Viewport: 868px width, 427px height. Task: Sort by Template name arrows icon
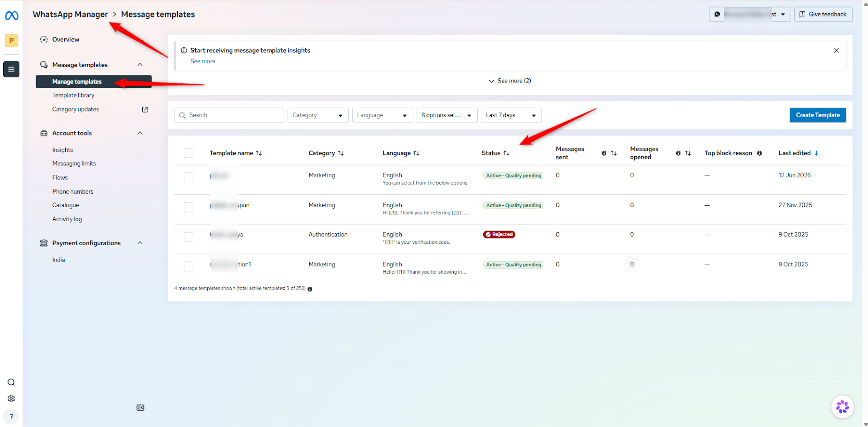tap(259, 153)
